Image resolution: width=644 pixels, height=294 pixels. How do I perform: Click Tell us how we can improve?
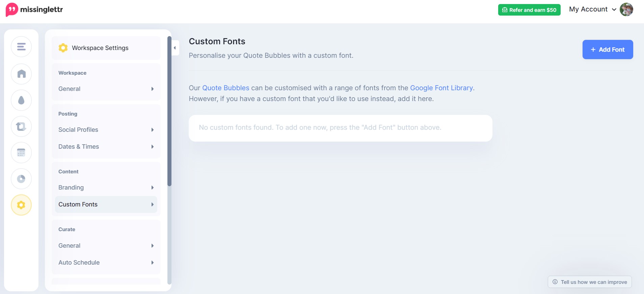coord(590,282)
